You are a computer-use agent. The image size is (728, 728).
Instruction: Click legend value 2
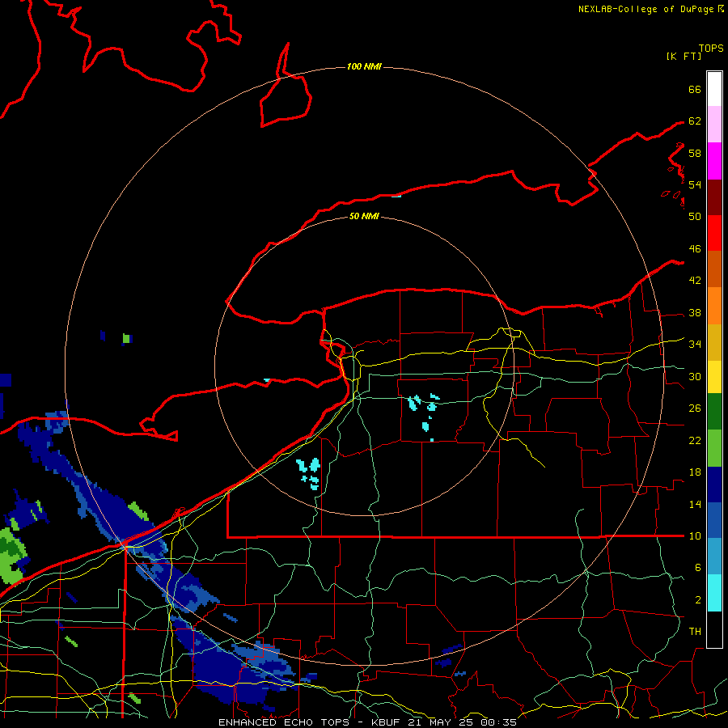pos(698,600)
